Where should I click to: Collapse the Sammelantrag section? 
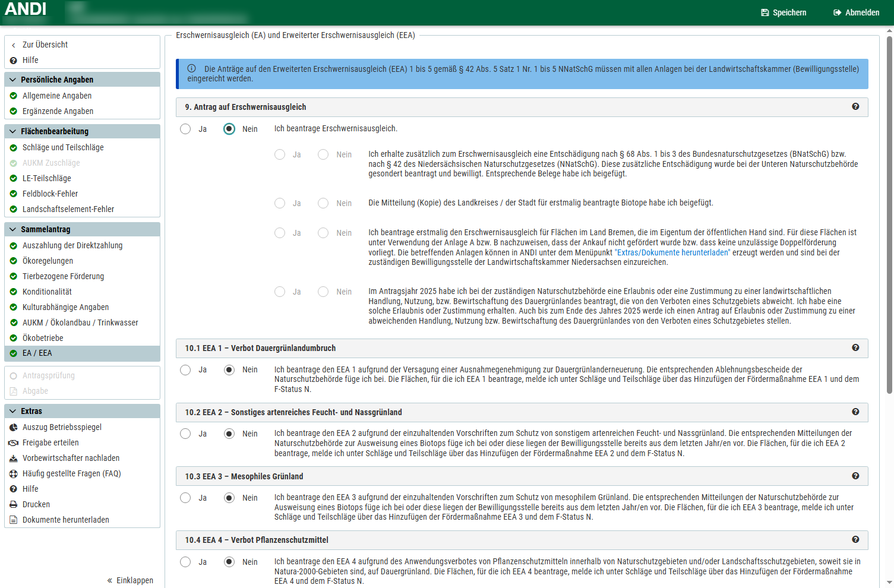point(13,229)
